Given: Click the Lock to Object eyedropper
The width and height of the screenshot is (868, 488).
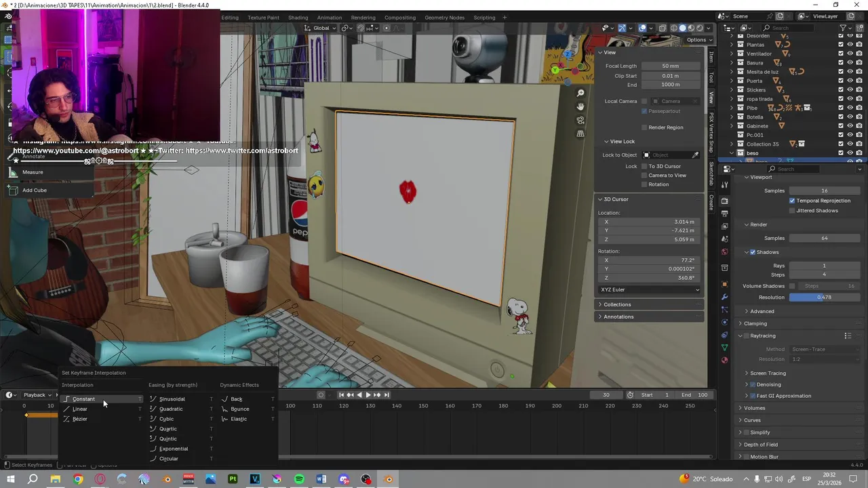Looking at the screenshot, I should (x=695, y=155).
